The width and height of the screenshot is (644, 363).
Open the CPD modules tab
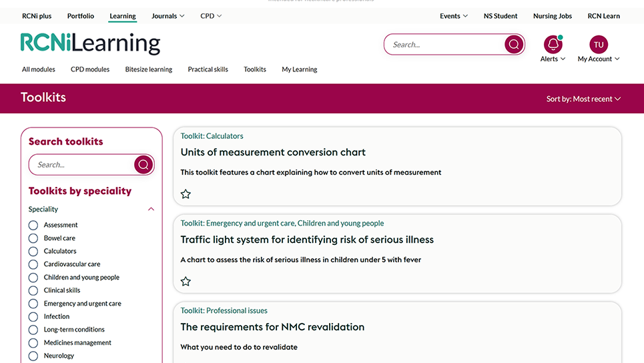point(90,69)
